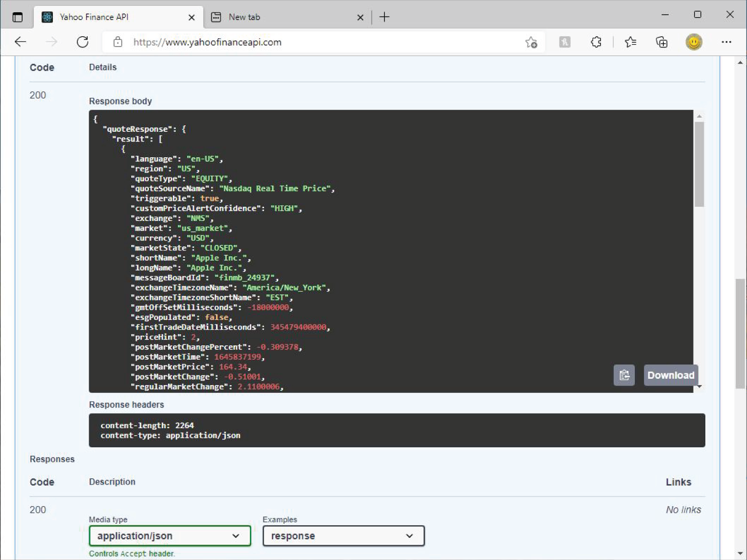Screen dimensions: 747x560
Task: Click the "No links" text
Action: 683,510
